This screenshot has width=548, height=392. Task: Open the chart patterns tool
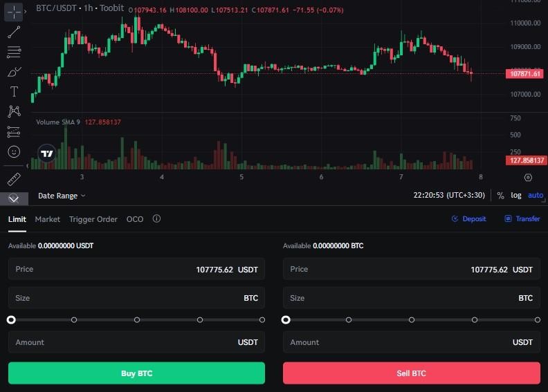(14, 111)
